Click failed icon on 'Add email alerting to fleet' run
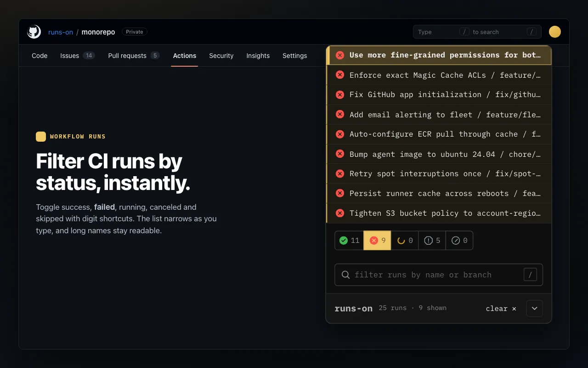 (340, 115)
